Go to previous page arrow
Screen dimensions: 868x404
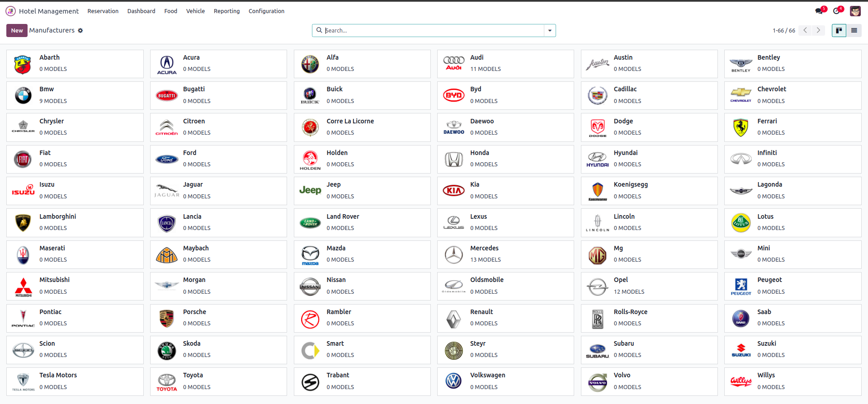pyautogui.click(x=805, y=30)
